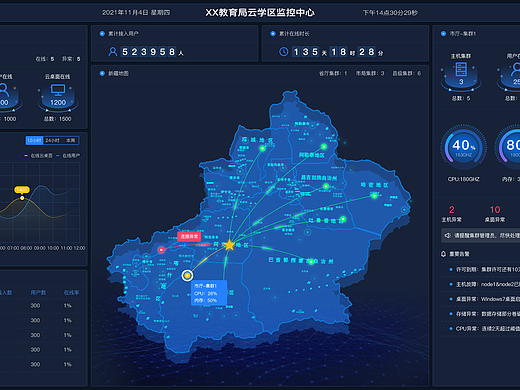The width and height of the screenshot is (520, 390).
Task: Open the 许可到期 alert entry
Action: coord(484,269)
